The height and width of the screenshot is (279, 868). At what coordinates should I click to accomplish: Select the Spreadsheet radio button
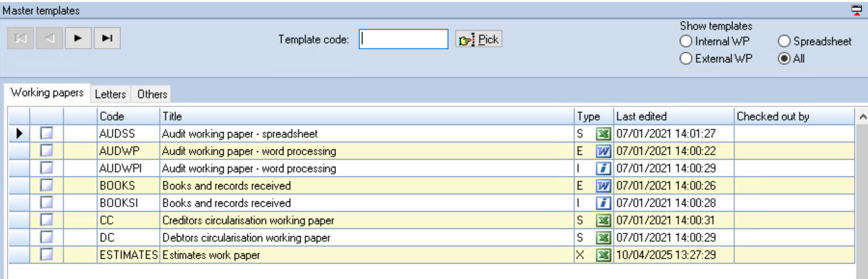tap(815, 41)
